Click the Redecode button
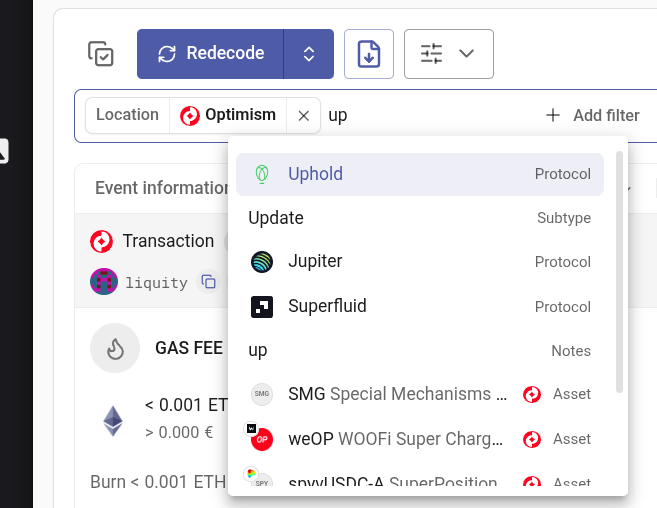Screen dimensions: 657x508 click(x=210, y=54)
